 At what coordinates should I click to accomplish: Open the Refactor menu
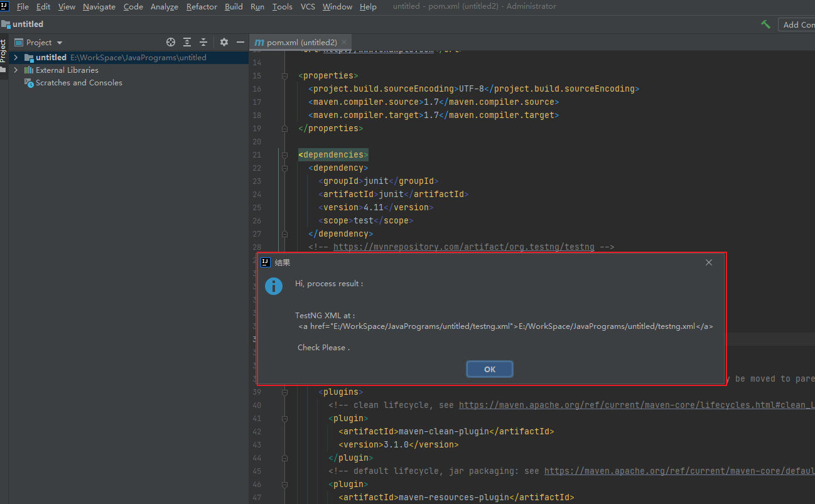tap(202, 7)
